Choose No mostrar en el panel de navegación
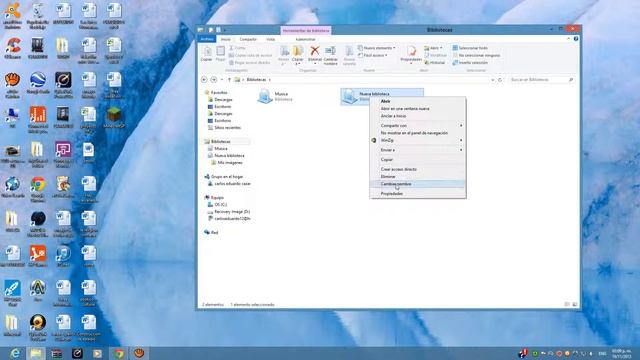This screenshot has height=360, width=640. click(x=418, y=133)
